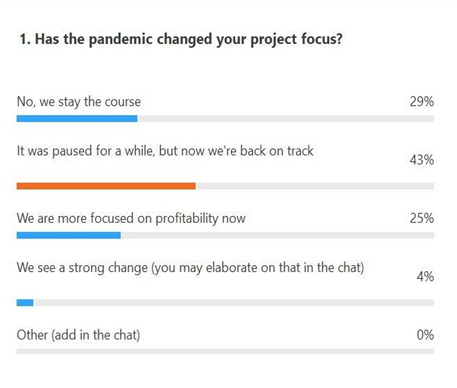Click the blue bar for "stay the course"

coord(77,118)
